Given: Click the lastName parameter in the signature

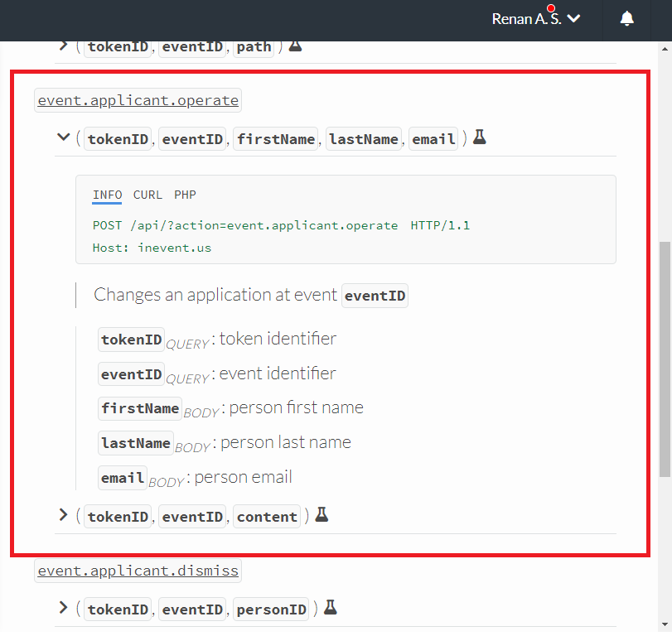Looking at the screenshot, I should 364,139.
